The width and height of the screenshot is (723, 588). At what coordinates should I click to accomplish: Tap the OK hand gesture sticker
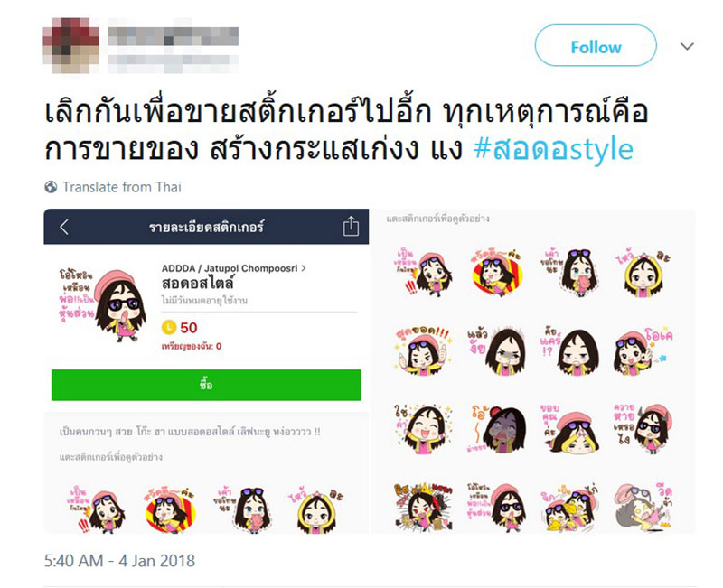pos(643,350)
